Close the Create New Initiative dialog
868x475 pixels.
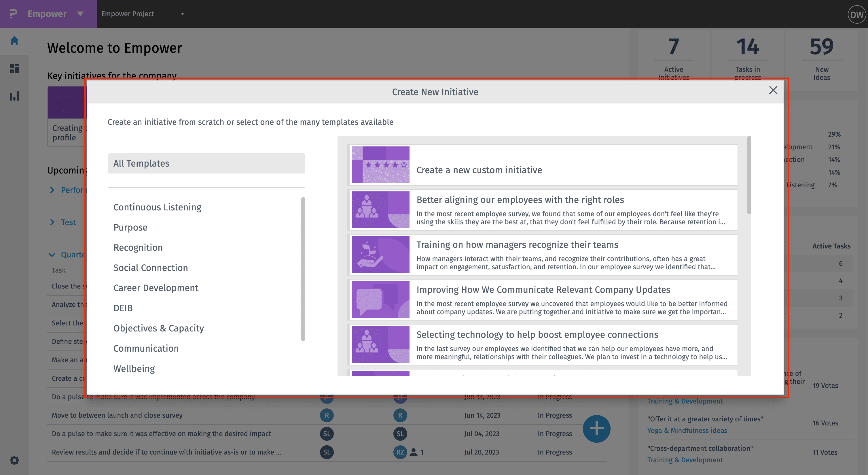coord(773,90)
